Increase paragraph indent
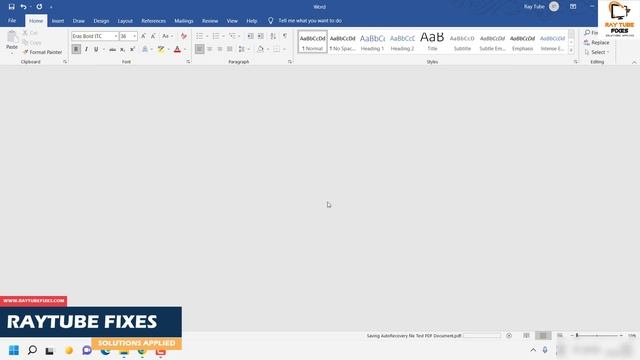The height and width of the screenshot is (360, 640). coord(260,36)
